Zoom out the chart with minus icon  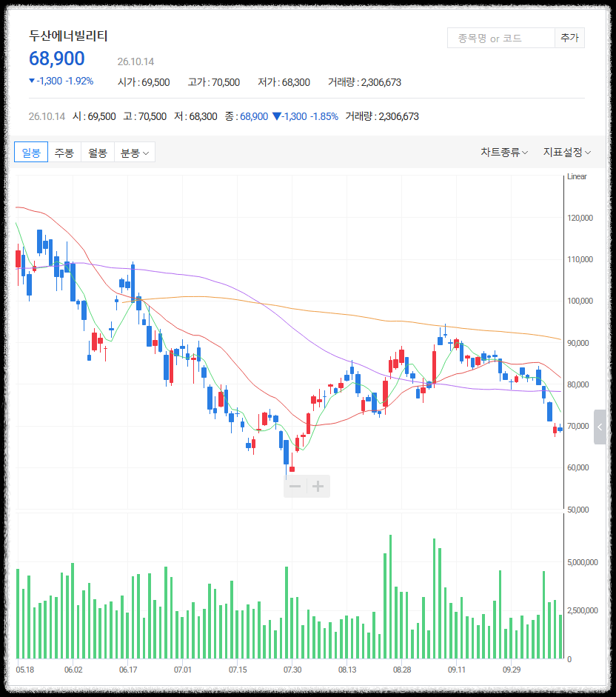pos(295,487)
